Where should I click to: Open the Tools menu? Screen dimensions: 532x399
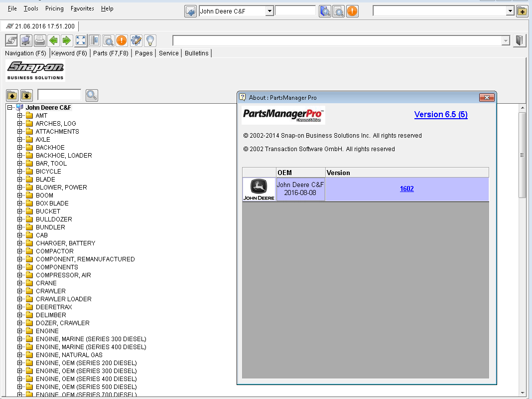[31, 8]
